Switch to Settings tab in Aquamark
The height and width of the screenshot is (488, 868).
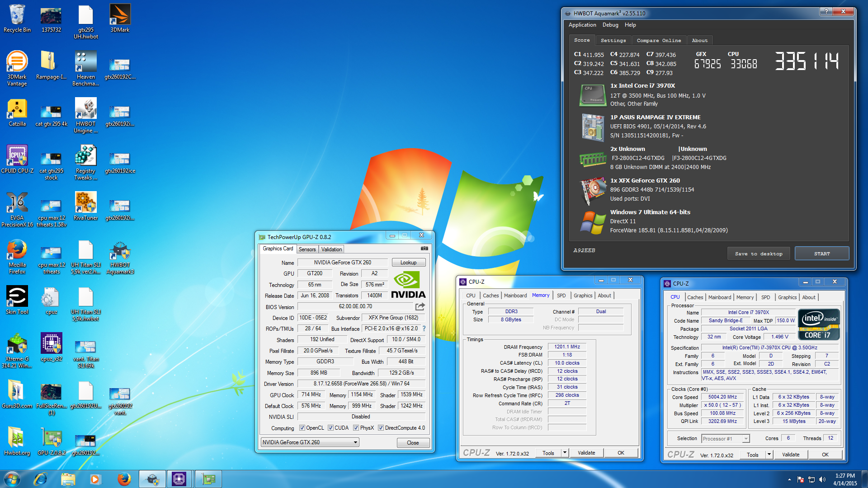(x=613, y=40)
